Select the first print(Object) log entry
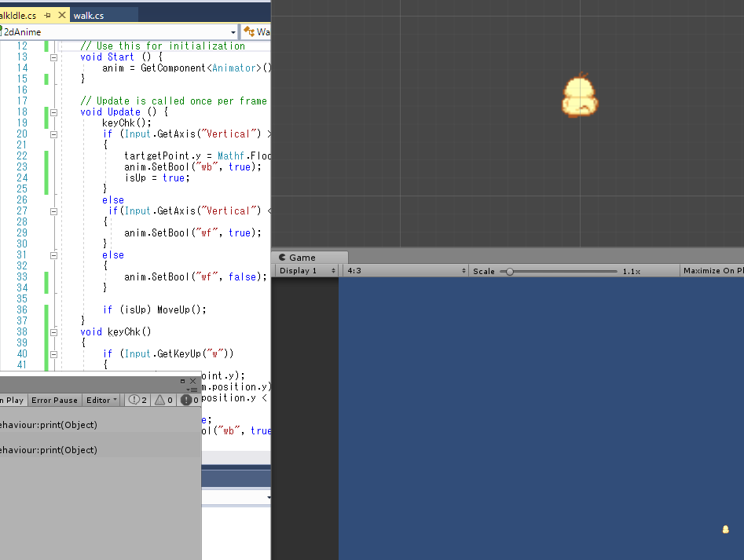This screenshot has height=560, width=744. pyautogui.click(x=101, y=425)
